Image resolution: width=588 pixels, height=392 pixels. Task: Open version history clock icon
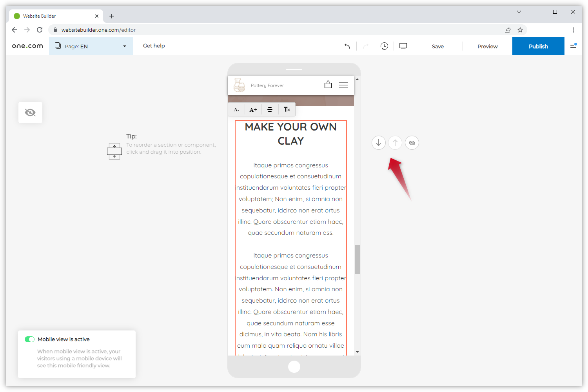click(384, 46)
